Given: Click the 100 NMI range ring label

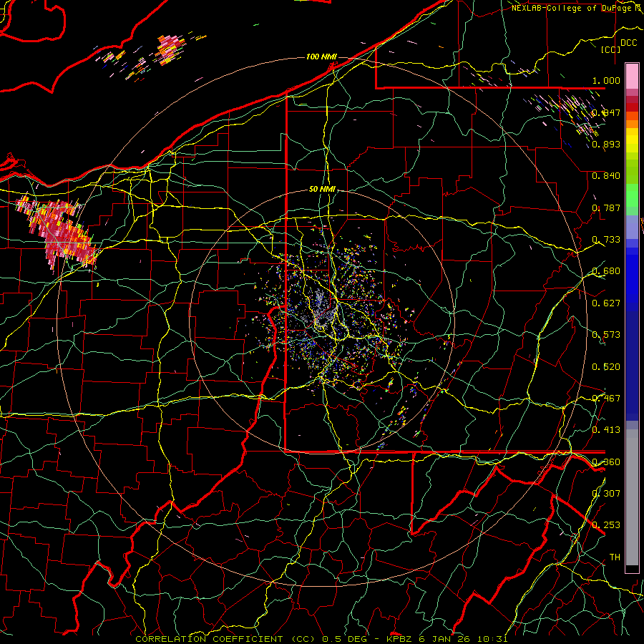Looking at the screenshot, I should [321, 57].
